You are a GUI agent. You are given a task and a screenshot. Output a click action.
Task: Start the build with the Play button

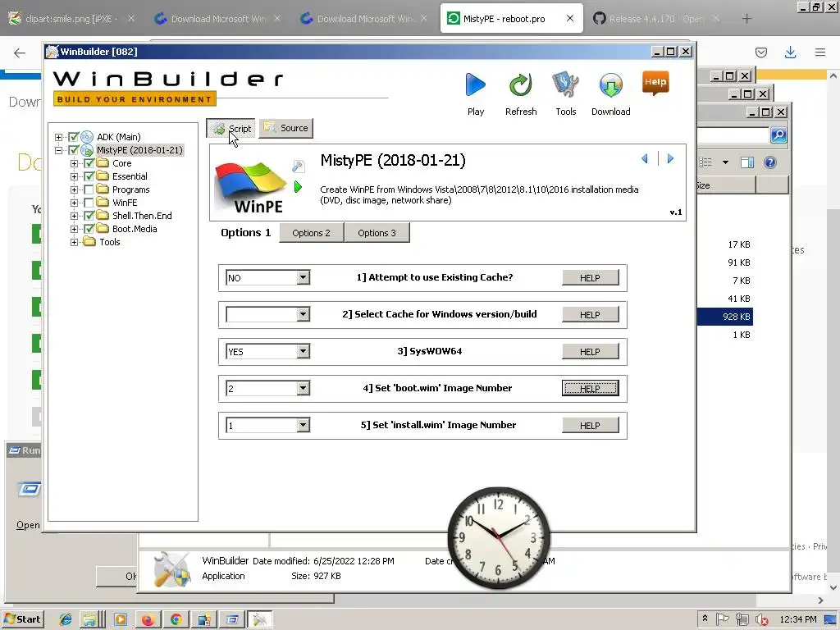pos(475,85)
